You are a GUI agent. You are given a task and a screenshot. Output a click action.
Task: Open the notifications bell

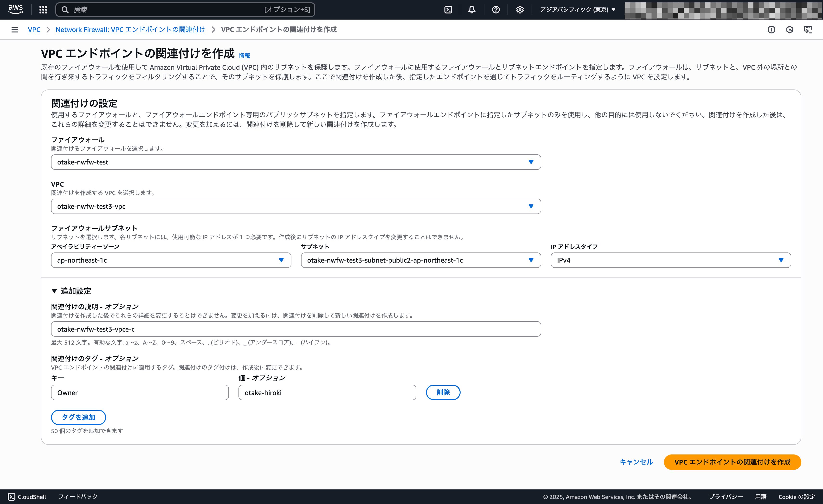click(472, 10)
